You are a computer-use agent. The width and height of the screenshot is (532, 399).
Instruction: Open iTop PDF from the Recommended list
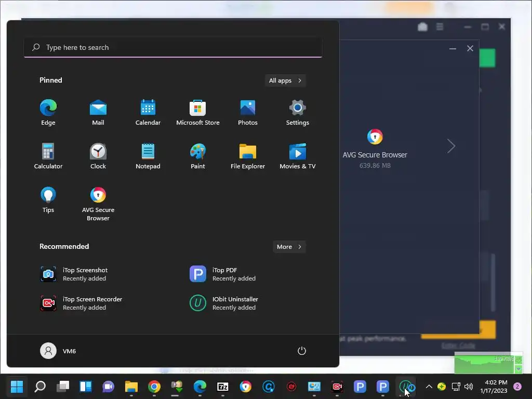(x=222, y=274)
